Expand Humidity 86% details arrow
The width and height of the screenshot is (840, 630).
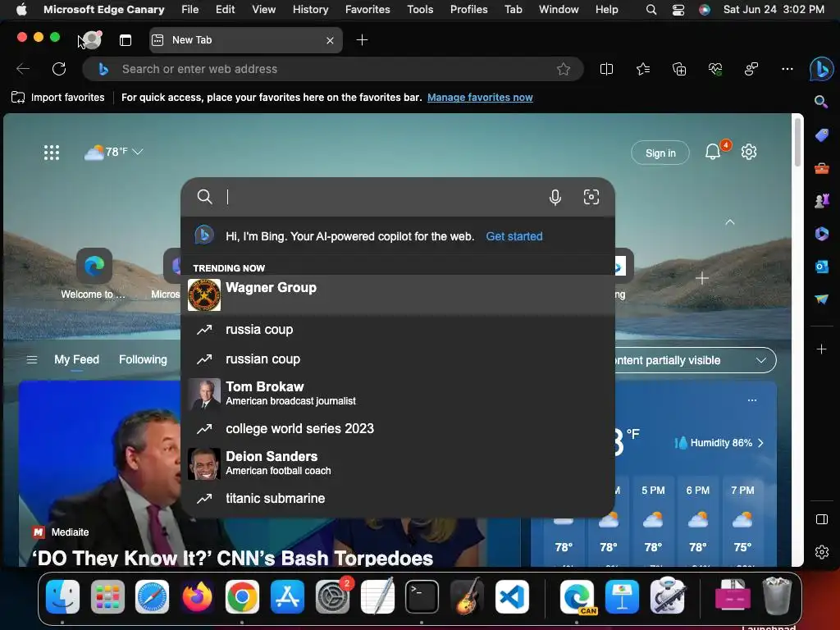click(x=760, y=443)
